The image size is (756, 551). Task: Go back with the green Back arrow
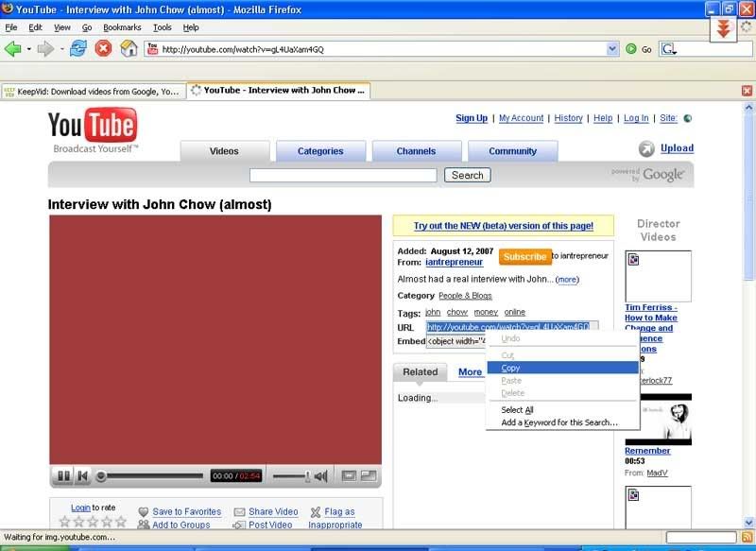(12, 49)
